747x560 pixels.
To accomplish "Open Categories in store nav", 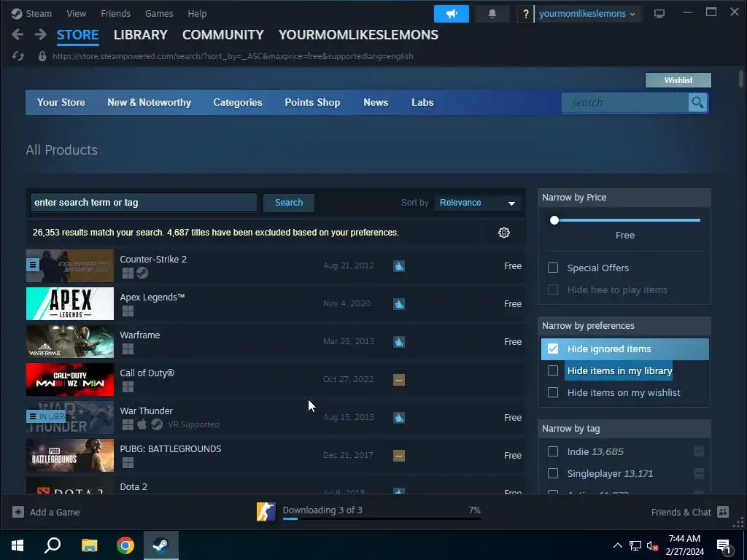I will click(x=238, y=102).
